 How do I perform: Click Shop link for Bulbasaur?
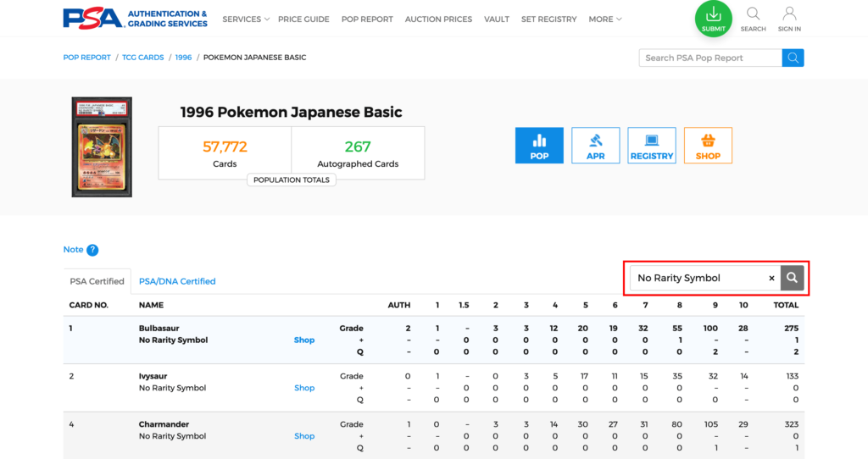click(304, 340)
